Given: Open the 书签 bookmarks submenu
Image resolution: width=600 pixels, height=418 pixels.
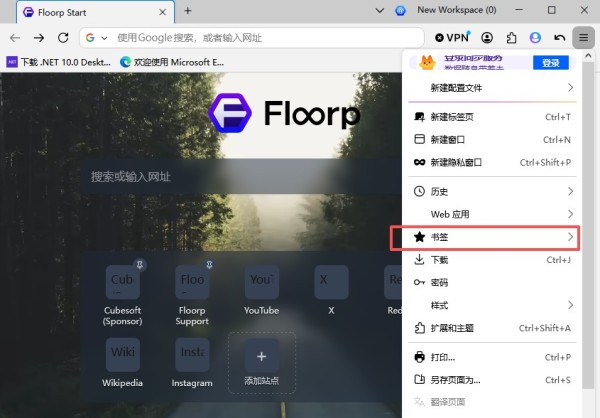Looking at the screenshot, I should point(492,237).
